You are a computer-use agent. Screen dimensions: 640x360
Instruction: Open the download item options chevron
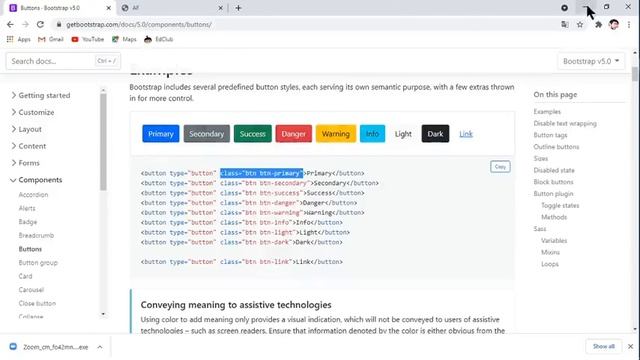[x=100, y=347]
